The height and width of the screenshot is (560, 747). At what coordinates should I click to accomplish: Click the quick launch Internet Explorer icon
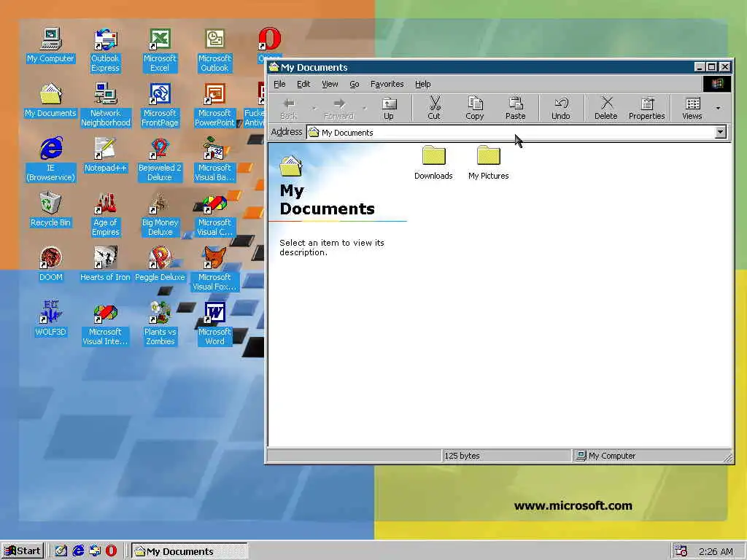[78, 551]
